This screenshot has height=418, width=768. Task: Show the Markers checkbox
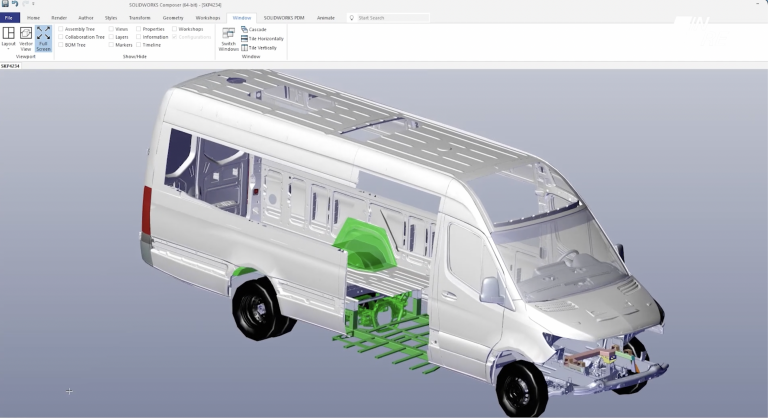111,45
